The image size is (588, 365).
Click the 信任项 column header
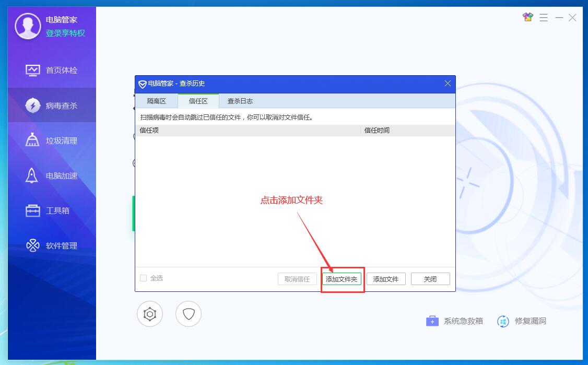point(248,130)
